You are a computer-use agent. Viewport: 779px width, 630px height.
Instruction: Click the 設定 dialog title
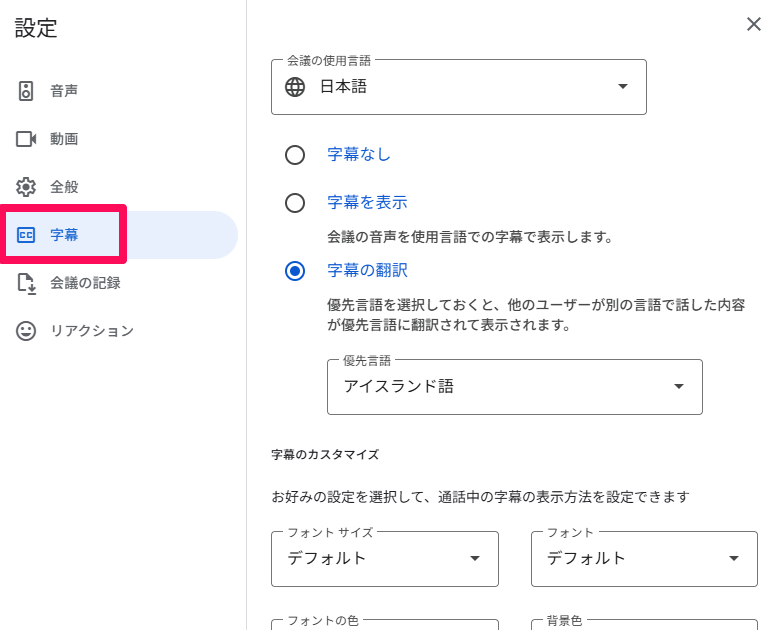[x=36, y=28]
